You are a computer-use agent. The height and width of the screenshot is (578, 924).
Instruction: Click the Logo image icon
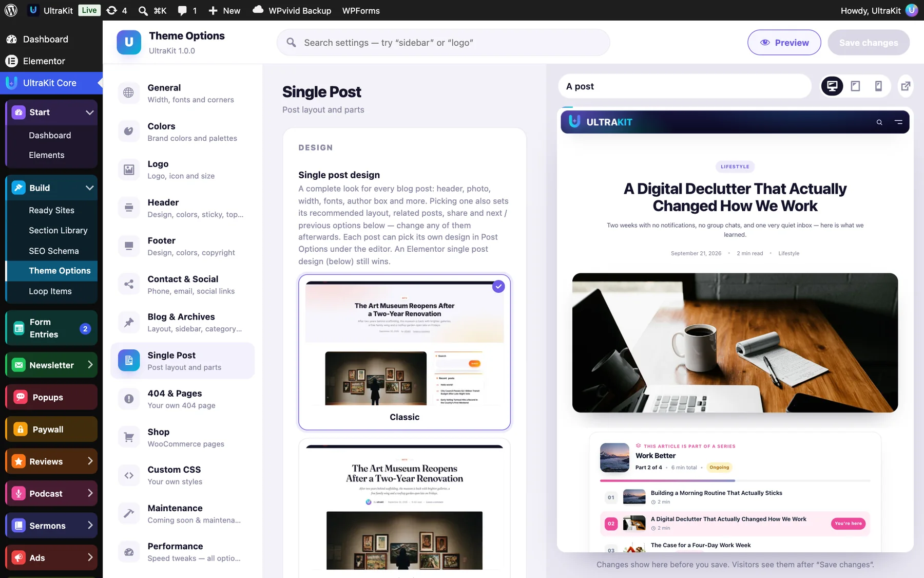129,170
